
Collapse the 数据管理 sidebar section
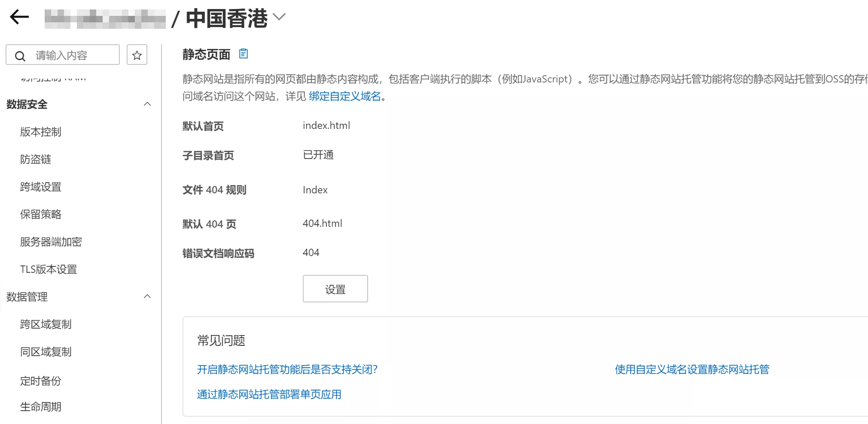click(147, 296)
